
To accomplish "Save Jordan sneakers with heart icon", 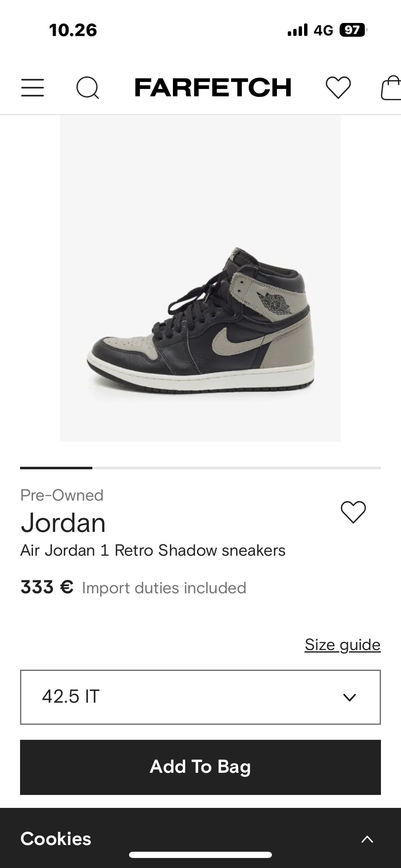I will pyautogui.click(x=353, y=512).
